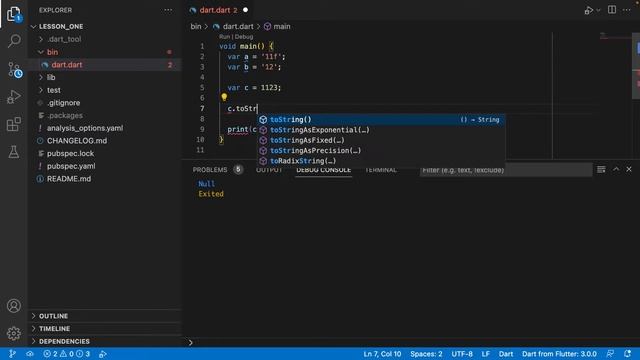Select toString() suggestion
Screen dimensions: 640x360
(381, 120)
